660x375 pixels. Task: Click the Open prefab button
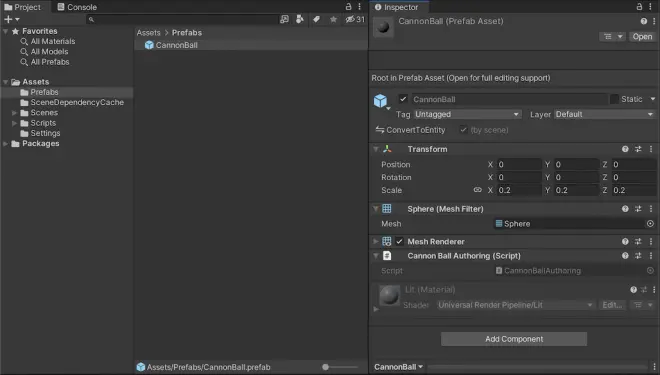click(642, 37)
